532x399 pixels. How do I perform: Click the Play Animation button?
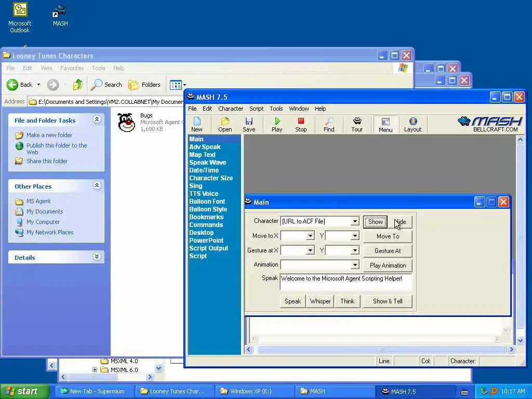[x=388, y=265]
